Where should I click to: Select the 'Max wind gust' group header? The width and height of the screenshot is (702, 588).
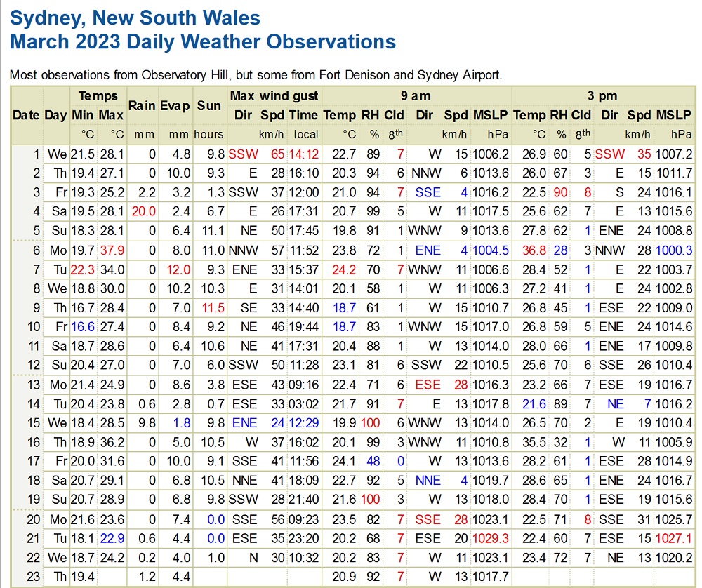pyautogui.click(x=274, y=95)
